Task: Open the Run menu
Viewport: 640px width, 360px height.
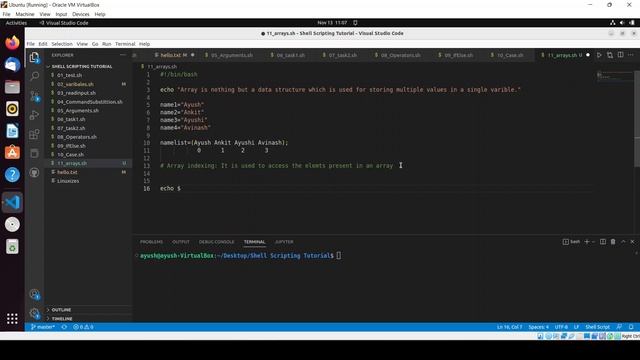Action: point(107,44)
